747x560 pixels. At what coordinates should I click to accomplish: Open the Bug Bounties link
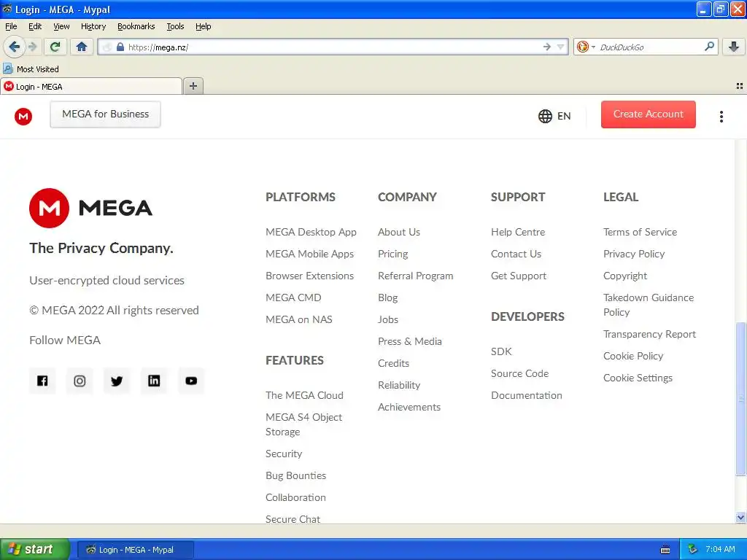pos(295,475)
